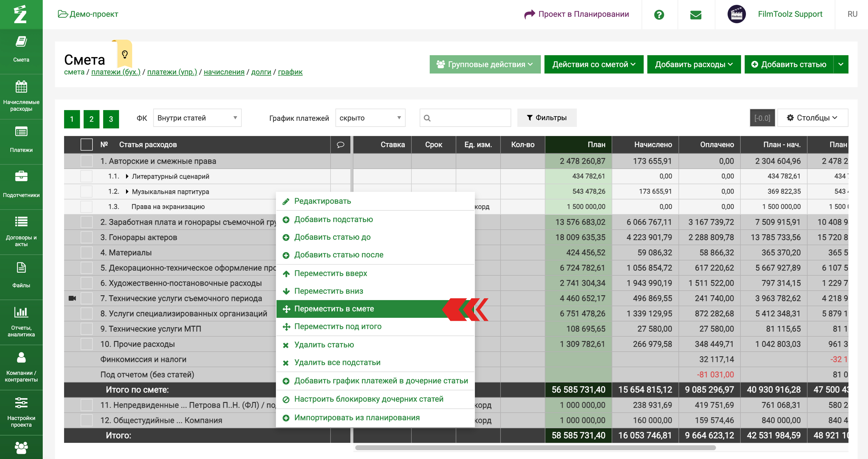Select Переместить под итого
The image size is (868, 459).
point(375,326)
